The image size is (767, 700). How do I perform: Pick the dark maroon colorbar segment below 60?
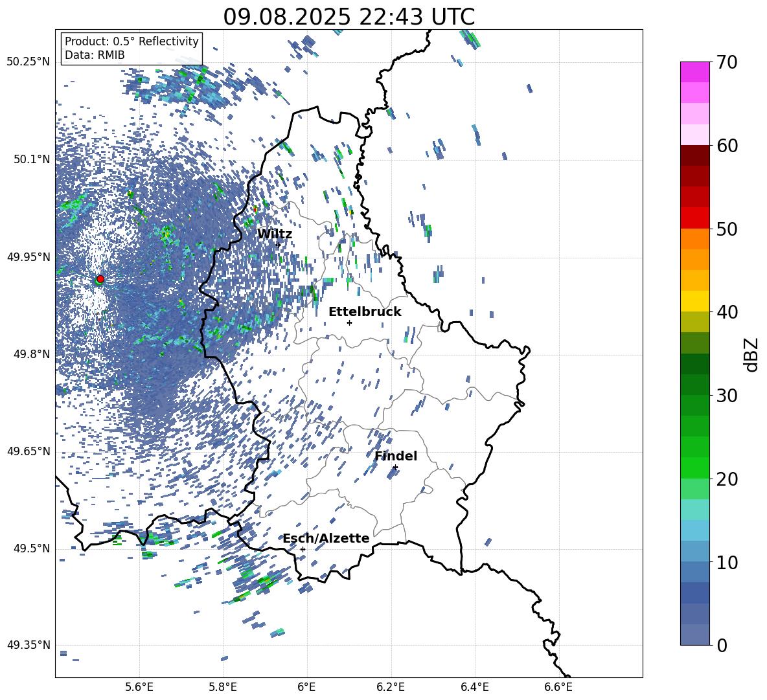click(695, 155)
